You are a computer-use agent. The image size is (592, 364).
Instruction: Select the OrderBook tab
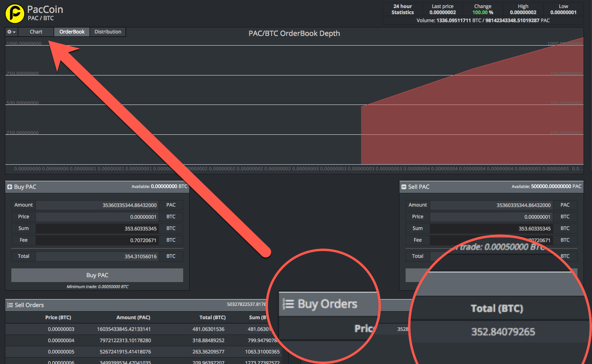click(72, 32)
